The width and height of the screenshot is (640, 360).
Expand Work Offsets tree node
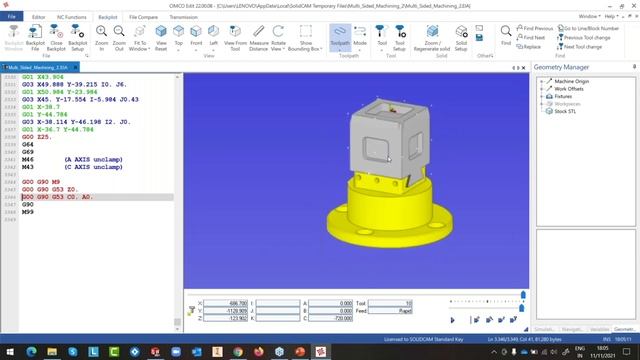pos(542,89)
